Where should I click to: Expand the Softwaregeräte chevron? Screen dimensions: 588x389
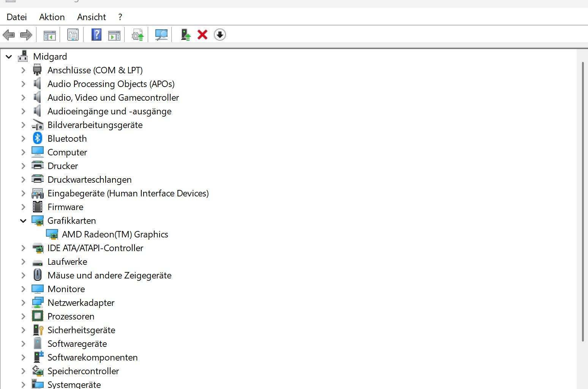point(23,344)
